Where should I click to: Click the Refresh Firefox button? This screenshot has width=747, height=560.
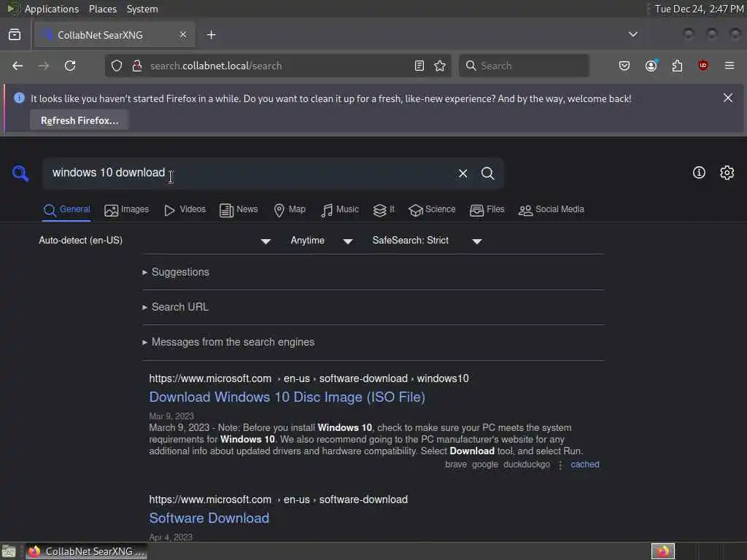click(x=80, y=120)
